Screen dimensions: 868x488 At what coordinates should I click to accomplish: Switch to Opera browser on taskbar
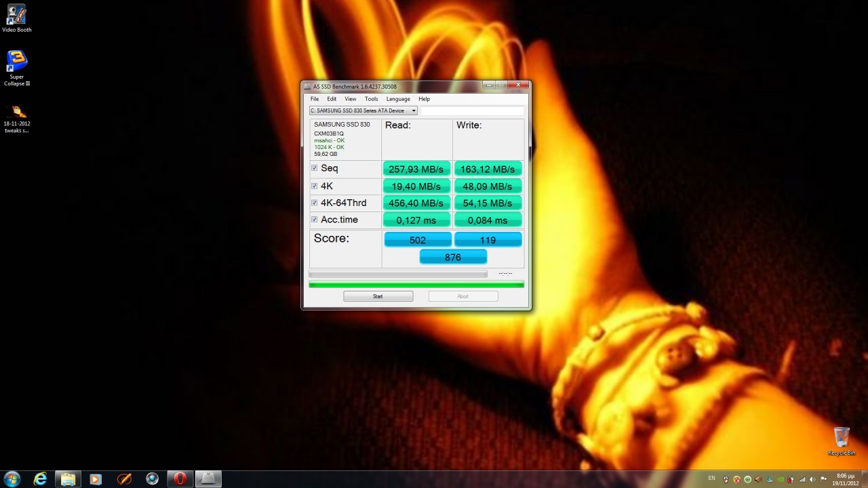pyautogui.click(x=180, y=479)
